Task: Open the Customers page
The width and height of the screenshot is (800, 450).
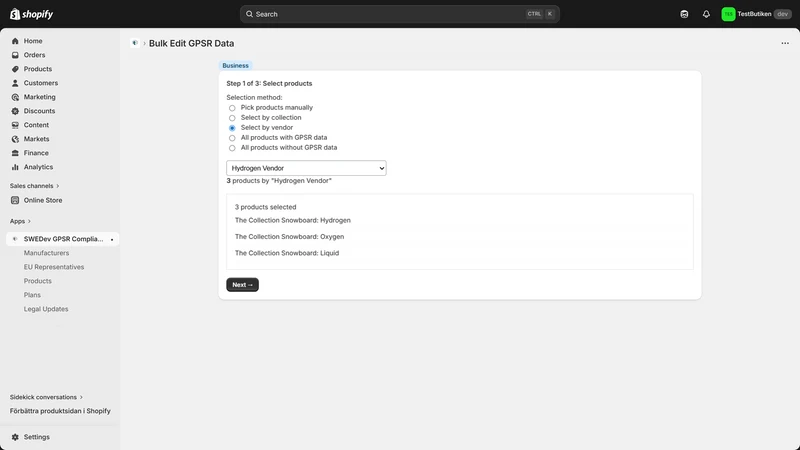Action: [x=41, y=83]
